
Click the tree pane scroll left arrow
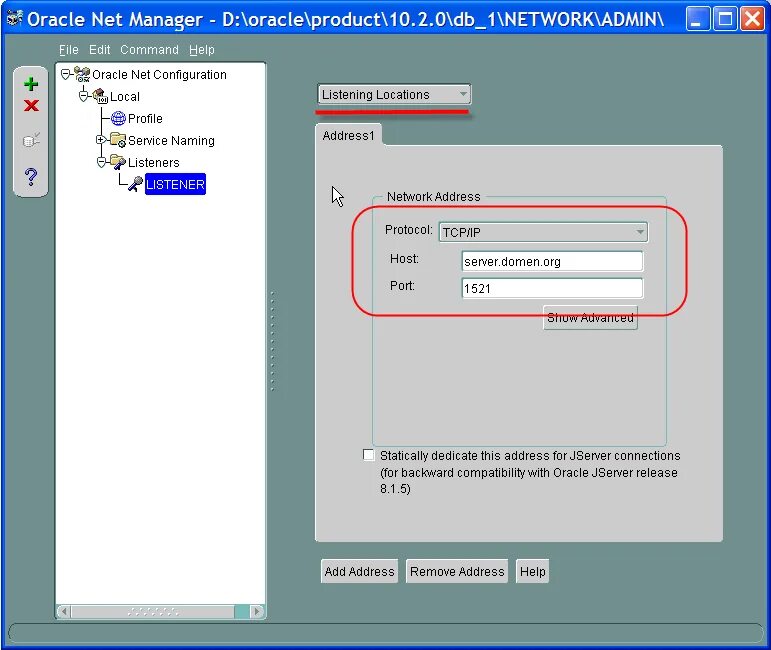click(63, 612)
